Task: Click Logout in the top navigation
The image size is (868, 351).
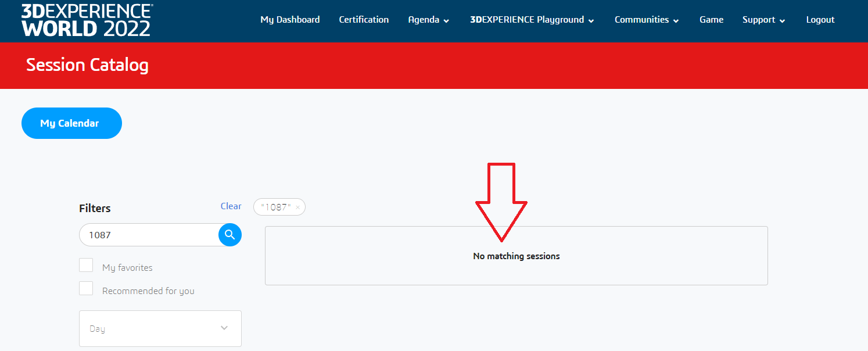Action: coord(820,20)
